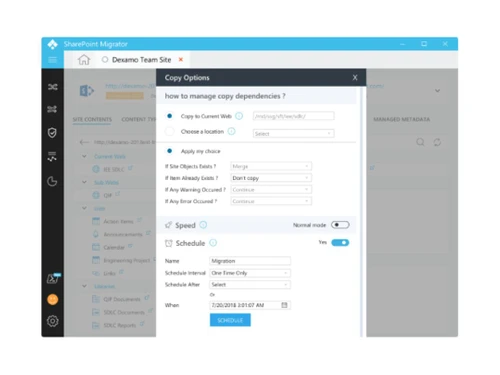500x375 pixels.
Task: Select the SDLC Documents library
Action: pos(124,312)
